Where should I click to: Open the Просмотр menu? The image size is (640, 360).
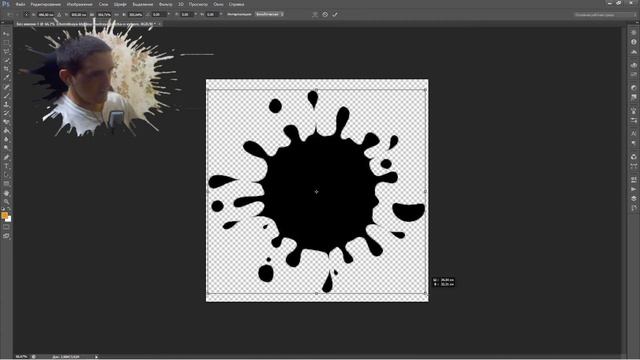tap(198, 4)
